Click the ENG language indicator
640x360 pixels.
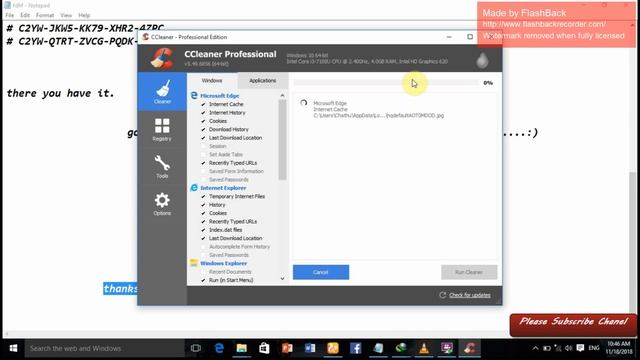[x=594, y=348]
